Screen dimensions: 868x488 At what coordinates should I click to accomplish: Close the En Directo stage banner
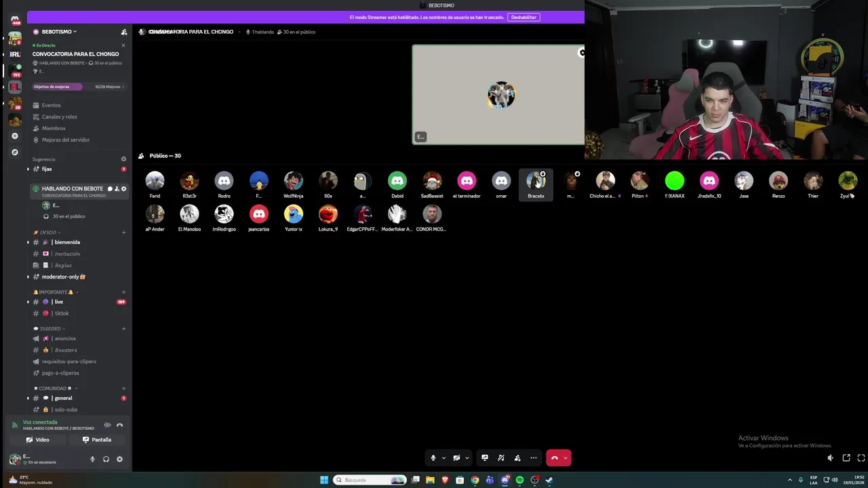tap(123, 45)
